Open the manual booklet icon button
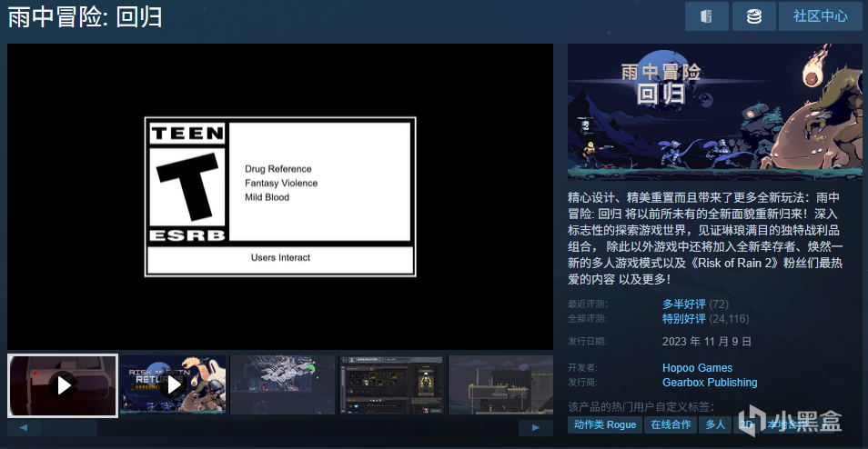868x449 pixels. coord(706,16)
